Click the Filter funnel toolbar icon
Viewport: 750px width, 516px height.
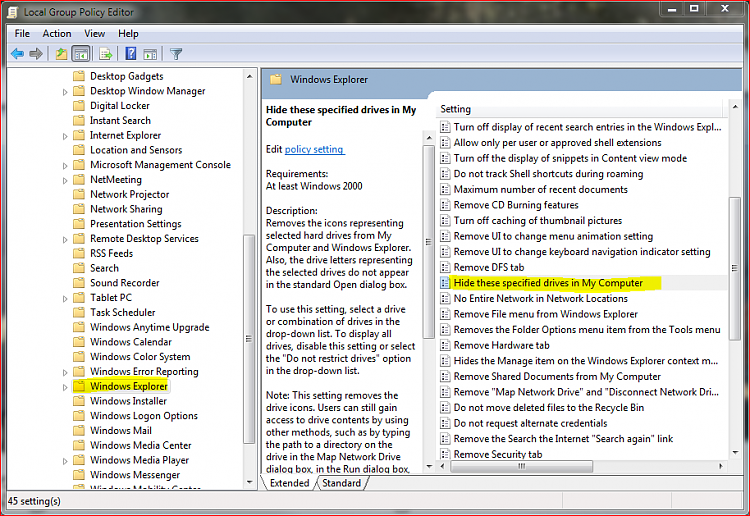coord(176,54)
